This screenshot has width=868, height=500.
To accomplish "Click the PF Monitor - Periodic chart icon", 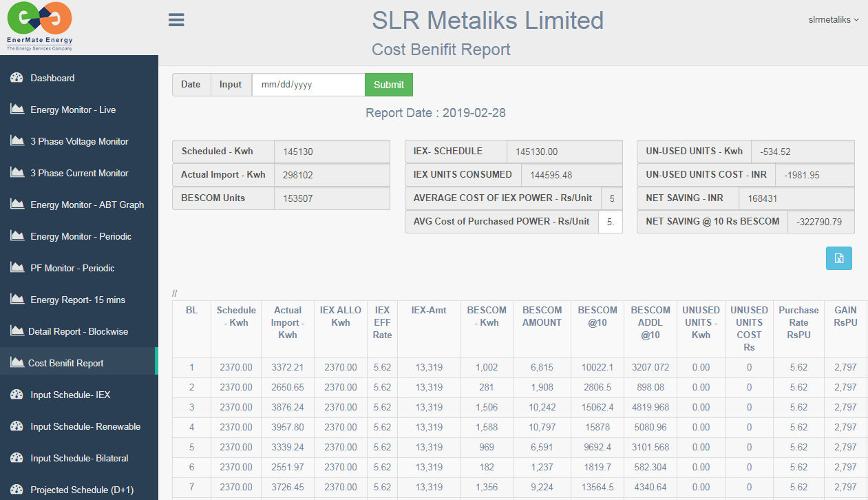I will [17, 268].
